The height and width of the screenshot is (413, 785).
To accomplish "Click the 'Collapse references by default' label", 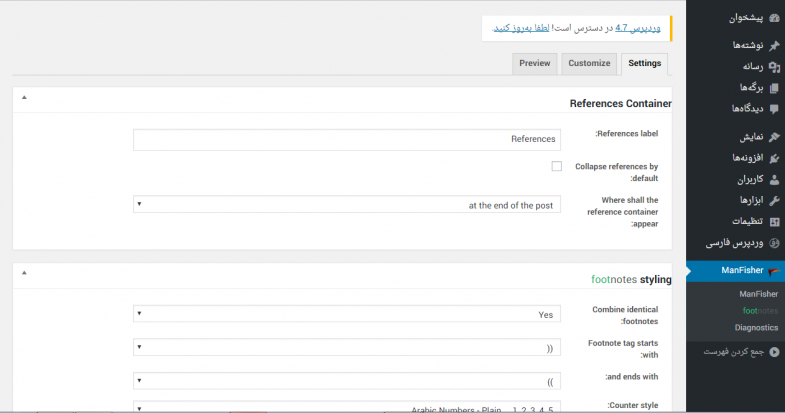I will click(616, 172).
